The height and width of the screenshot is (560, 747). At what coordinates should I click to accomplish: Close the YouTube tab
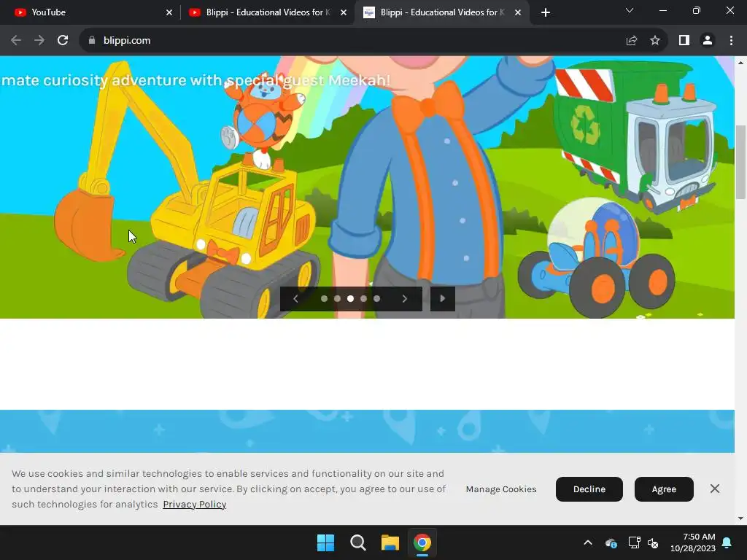pyautogui.click(x=169, y=12)
